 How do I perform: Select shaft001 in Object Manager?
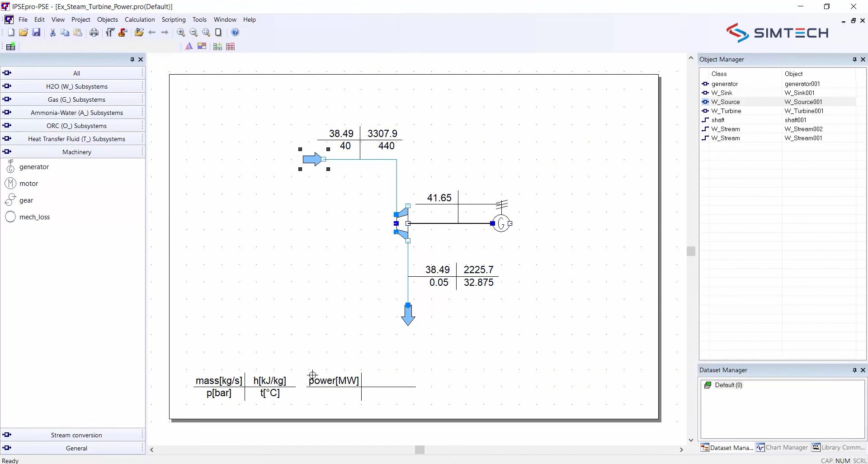click(796, 120)
